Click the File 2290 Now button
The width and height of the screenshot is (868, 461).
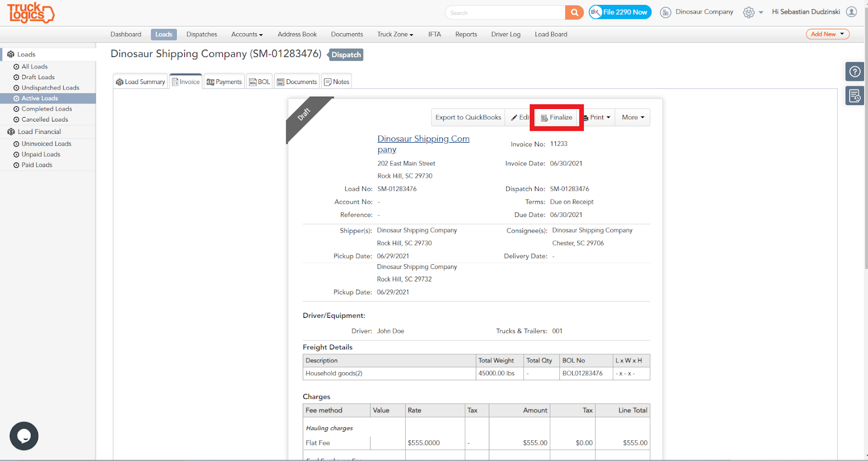pyautogui.click(x=620, y=12)
